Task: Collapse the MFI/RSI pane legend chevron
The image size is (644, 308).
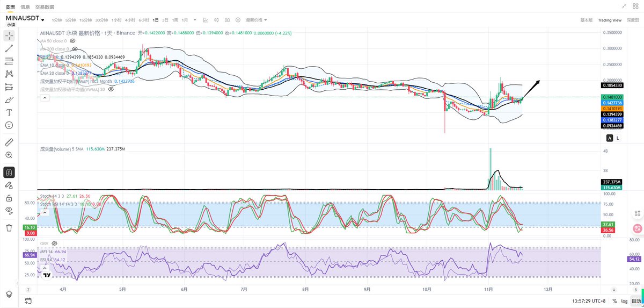Action: pos(45,267)
